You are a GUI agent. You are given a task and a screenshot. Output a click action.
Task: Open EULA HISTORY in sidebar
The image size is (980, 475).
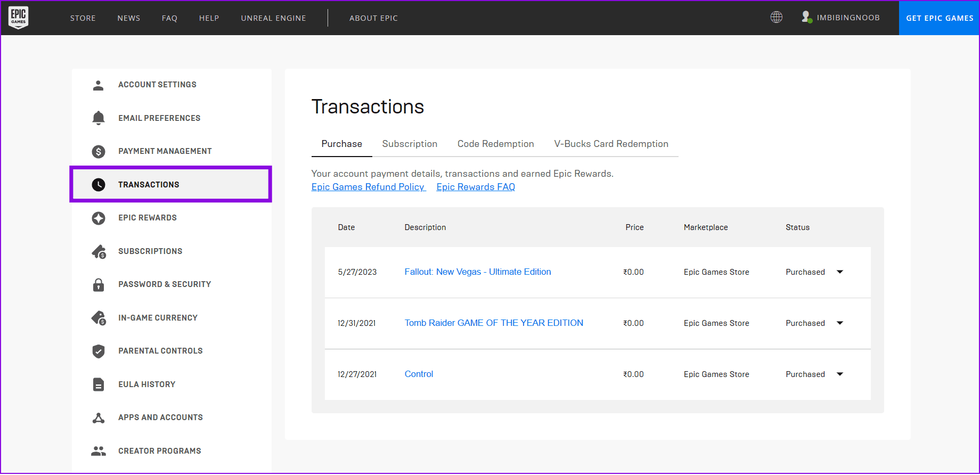(146, 384)
